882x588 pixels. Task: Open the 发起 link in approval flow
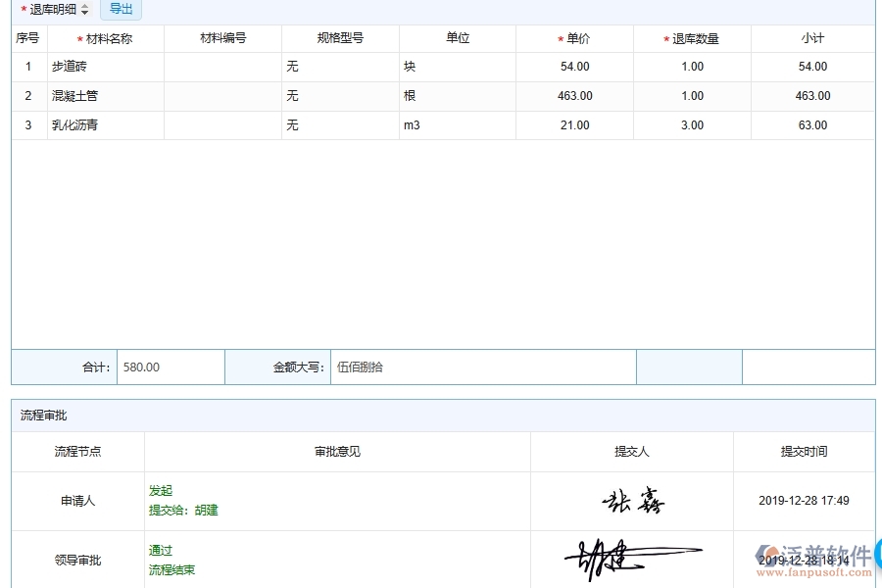point(161,490)
